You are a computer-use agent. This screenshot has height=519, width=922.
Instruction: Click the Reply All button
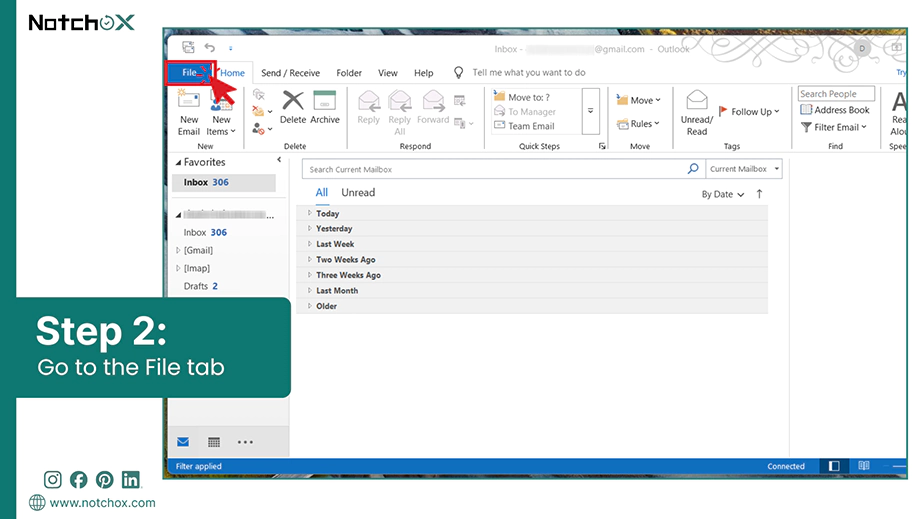[400, 113]
